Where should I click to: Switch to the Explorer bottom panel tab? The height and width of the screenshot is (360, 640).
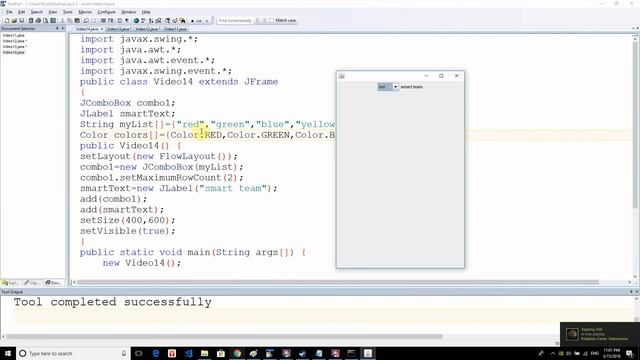[11, 282]
